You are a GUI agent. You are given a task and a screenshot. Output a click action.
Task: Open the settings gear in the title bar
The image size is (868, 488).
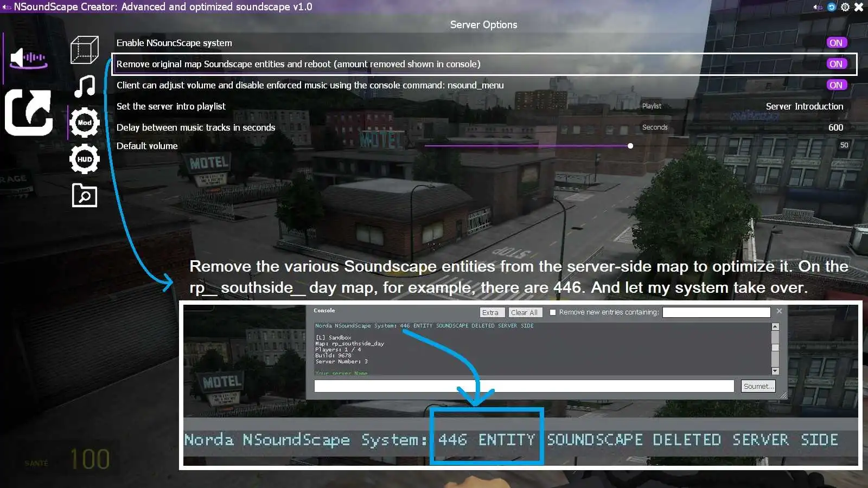pyautogui.click(x=845, y=7)
